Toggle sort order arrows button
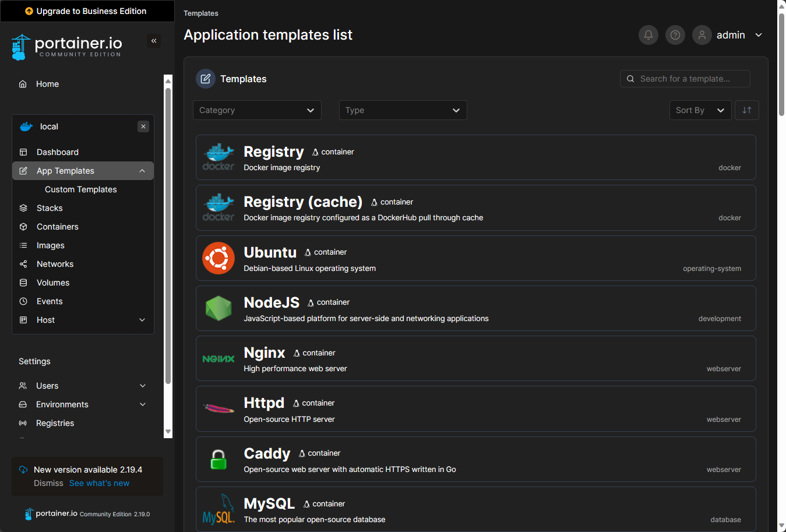This screenshot has height=532, width=786. (x=747, y=110)
